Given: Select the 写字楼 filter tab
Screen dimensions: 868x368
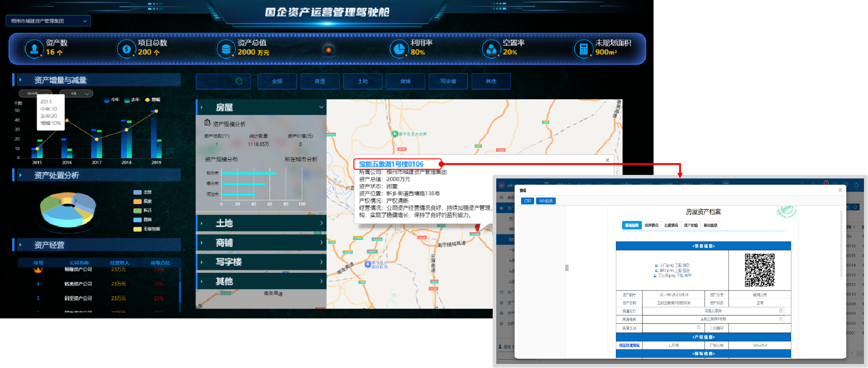Looking at the screenshot, I should click(x=448, y=81).
